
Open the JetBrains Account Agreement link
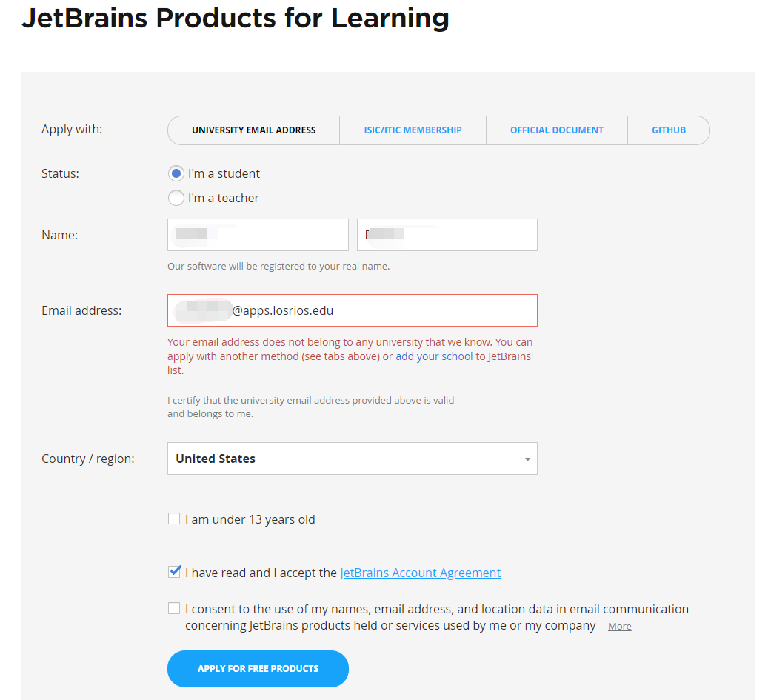(420, 573)
